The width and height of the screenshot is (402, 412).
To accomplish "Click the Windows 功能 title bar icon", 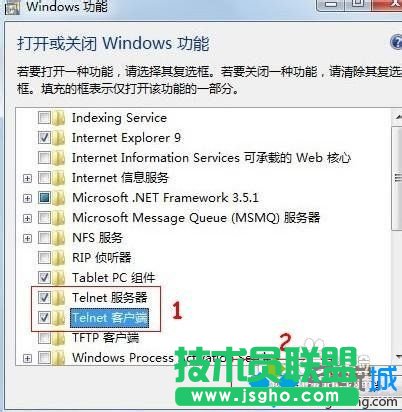I will click(x=13, y=7).
